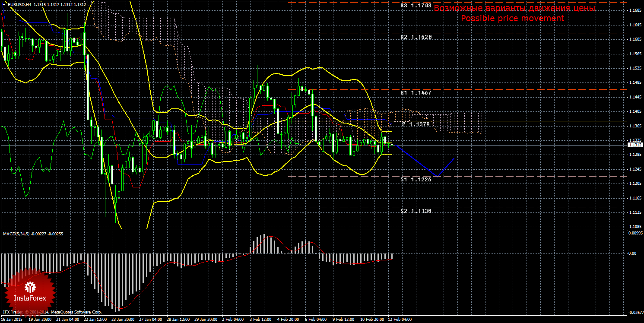The width and height of the screenshot is (644, 323).
Task: Click the Russian red heading text
Action: pos(514,8)
